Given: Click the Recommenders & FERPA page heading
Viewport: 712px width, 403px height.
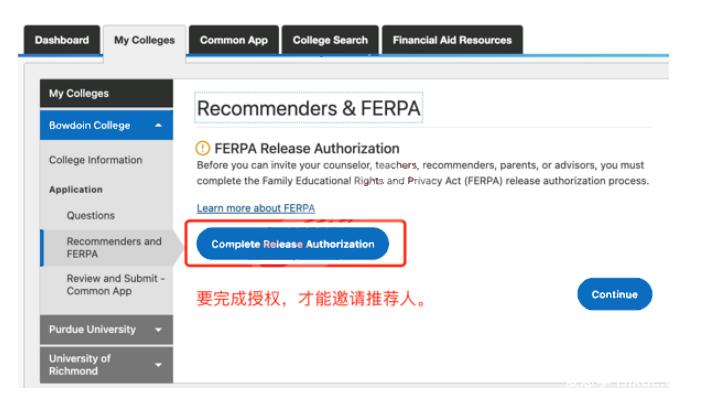Looking at the screenshot, I should (309, 108).
